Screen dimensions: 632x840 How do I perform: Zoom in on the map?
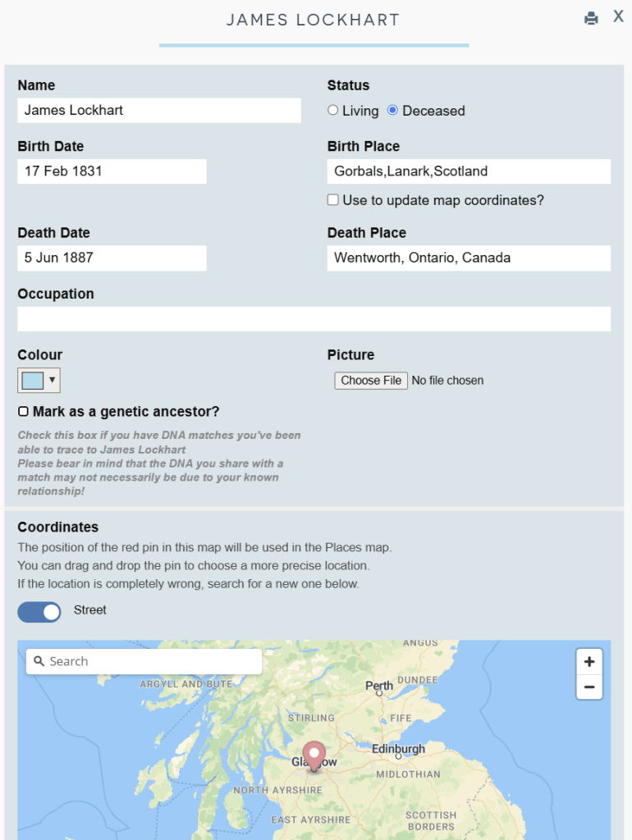(589, 661)
